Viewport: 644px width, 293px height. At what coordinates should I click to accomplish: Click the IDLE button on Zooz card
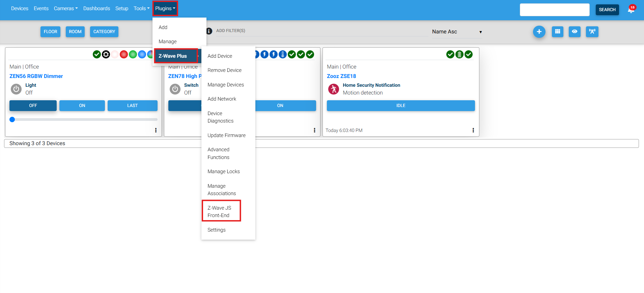(401, 106)
